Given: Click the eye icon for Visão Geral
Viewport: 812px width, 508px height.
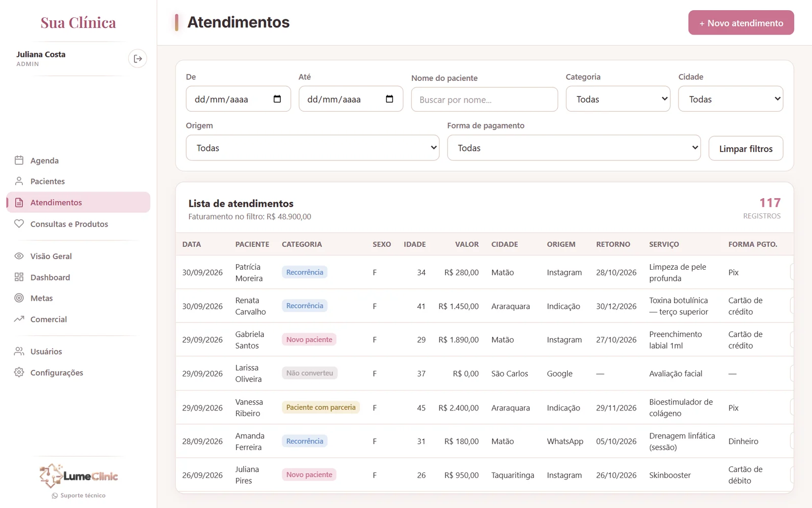Looking at the screenshot, I should coord(19,256).
